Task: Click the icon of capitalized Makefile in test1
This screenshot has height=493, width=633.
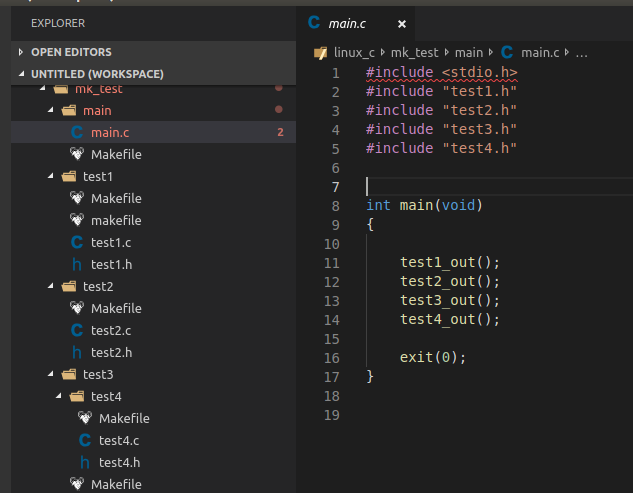Action: click(x=77, y=198)
